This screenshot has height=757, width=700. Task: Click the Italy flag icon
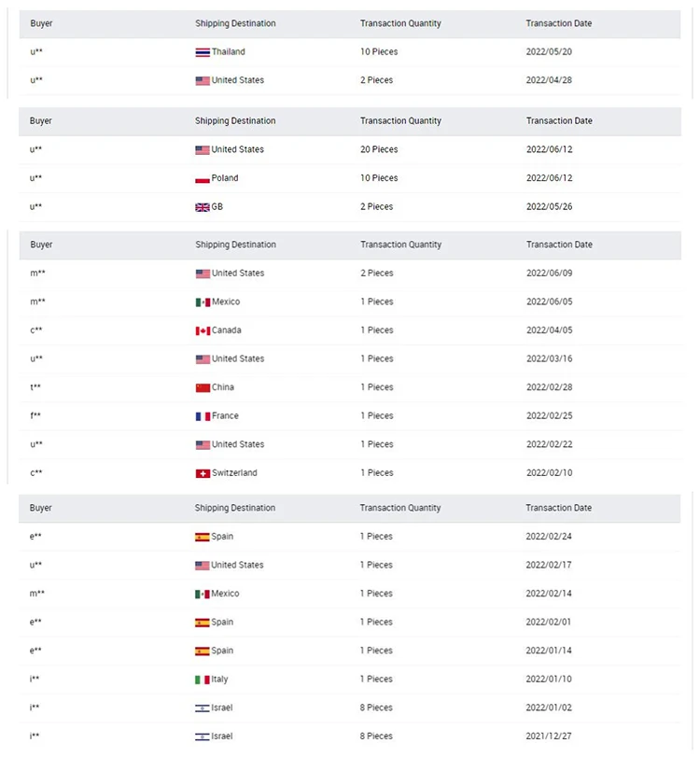point(202,680)
